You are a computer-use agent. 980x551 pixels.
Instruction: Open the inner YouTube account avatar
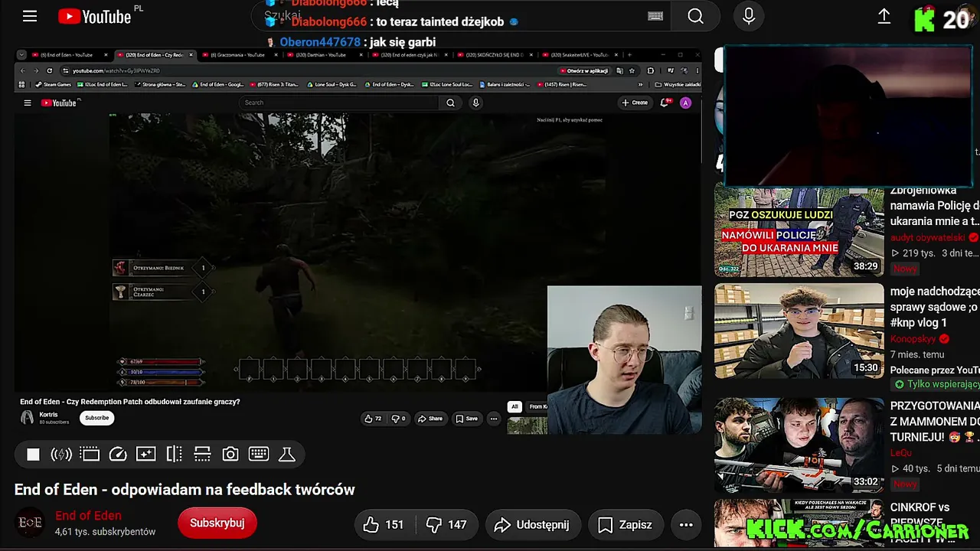click(x=685, y=103)
